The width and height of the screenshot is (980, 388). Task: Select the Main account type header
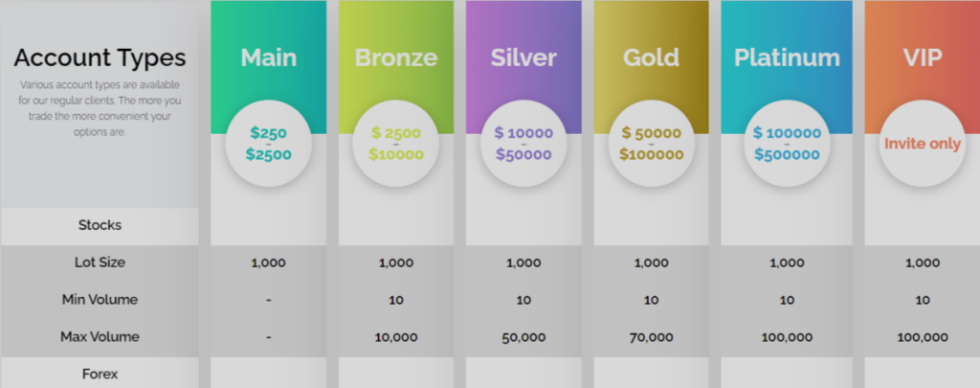pyautogui.click(x=268, y=57)
